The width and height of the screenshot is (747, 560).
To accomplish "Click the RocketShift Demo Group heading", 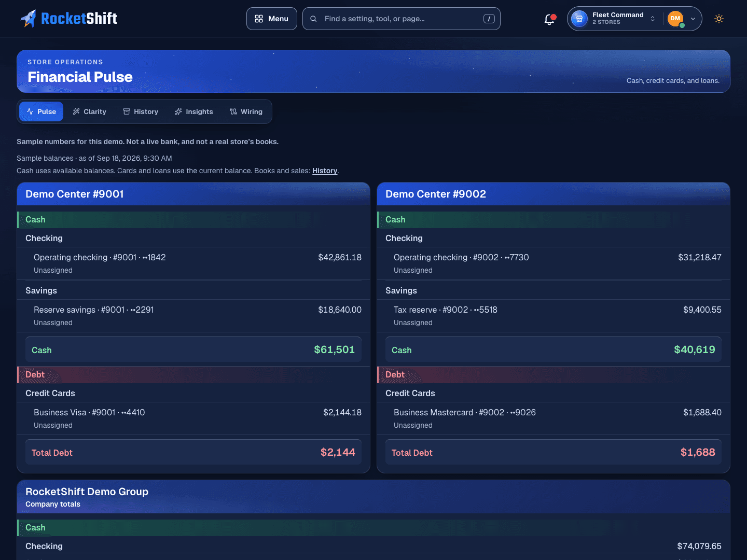I will pos(87,492).
